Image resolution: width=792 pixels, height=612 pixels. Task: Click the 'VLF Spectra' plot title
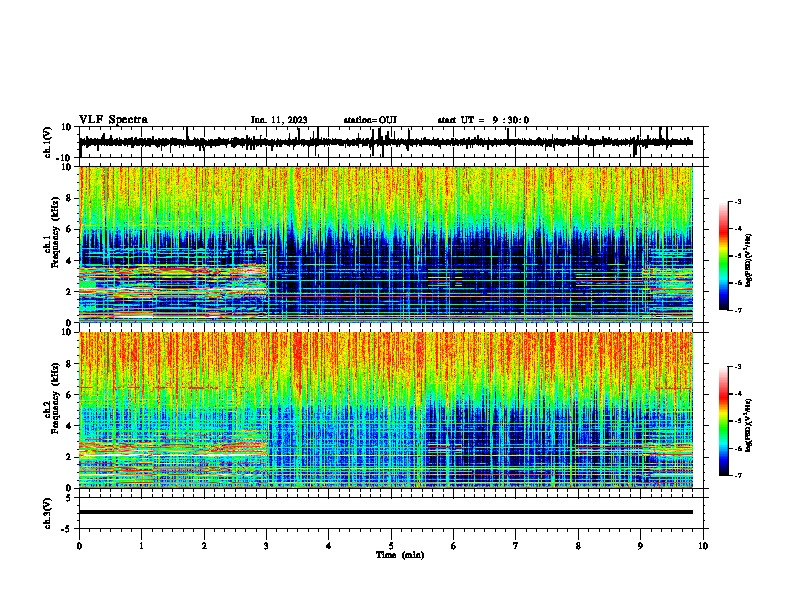click(113, 120)
